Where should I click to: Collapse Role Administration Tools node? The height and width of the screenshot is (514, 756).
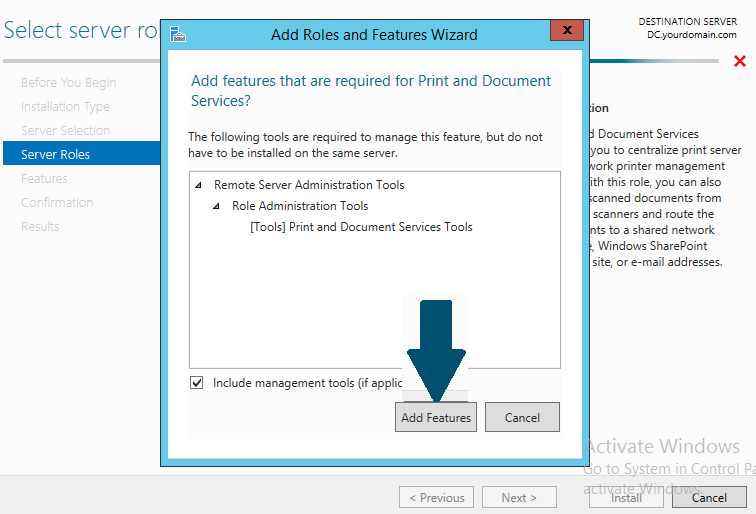[216, 206]
